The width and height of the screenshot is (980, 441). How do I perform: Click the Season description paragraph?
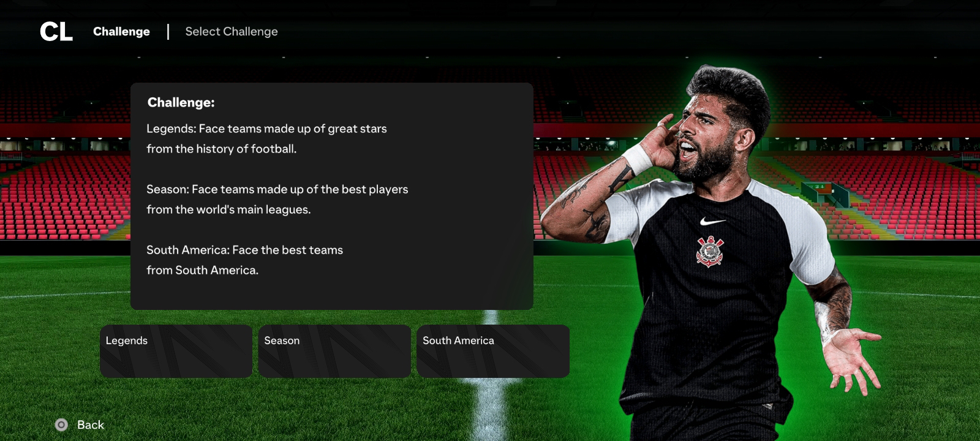(277, 199)
